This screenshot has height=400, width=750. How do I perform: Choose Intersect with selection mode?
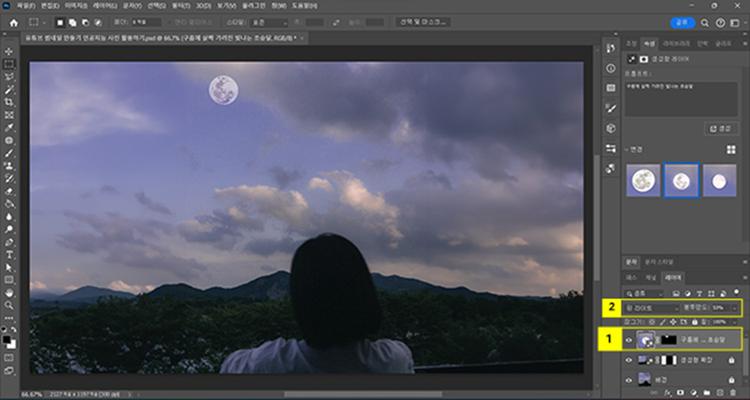click(98, 22)
